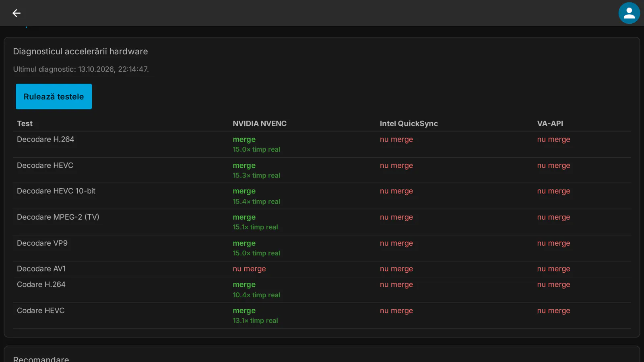Select the Intel QuickSync column header
This screenshot has height=362, width=644.
tap(409, 123)
